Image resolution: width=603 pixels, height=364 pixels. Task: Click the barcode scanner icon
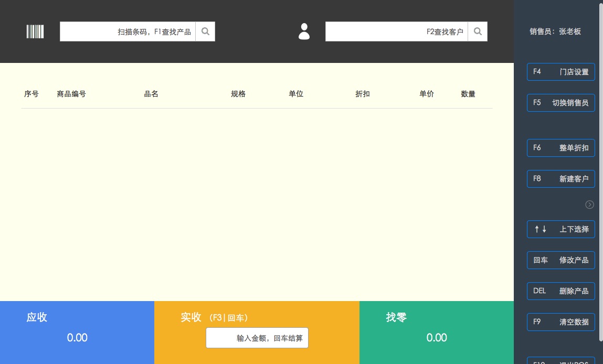tap(35, 31)
